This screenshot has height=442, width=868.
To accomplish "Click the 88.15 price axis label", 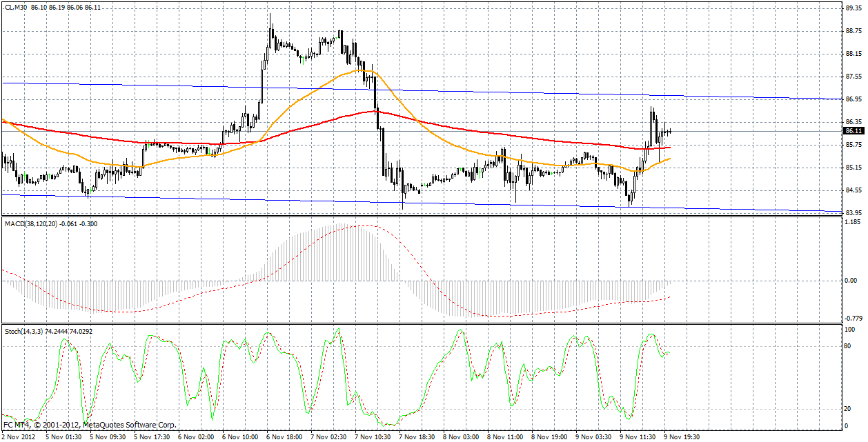I will pyautogui.click(x=854, y=54).
